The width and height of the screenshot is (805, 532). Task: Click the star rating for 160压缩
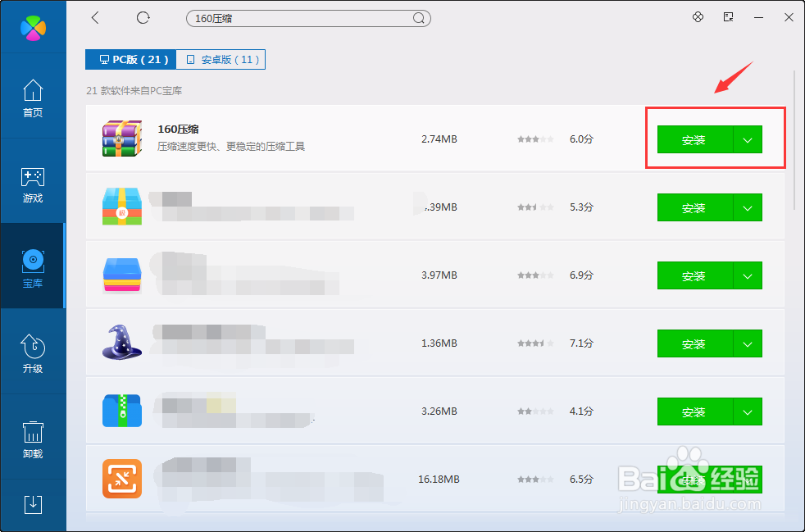(x=535, y=139)
